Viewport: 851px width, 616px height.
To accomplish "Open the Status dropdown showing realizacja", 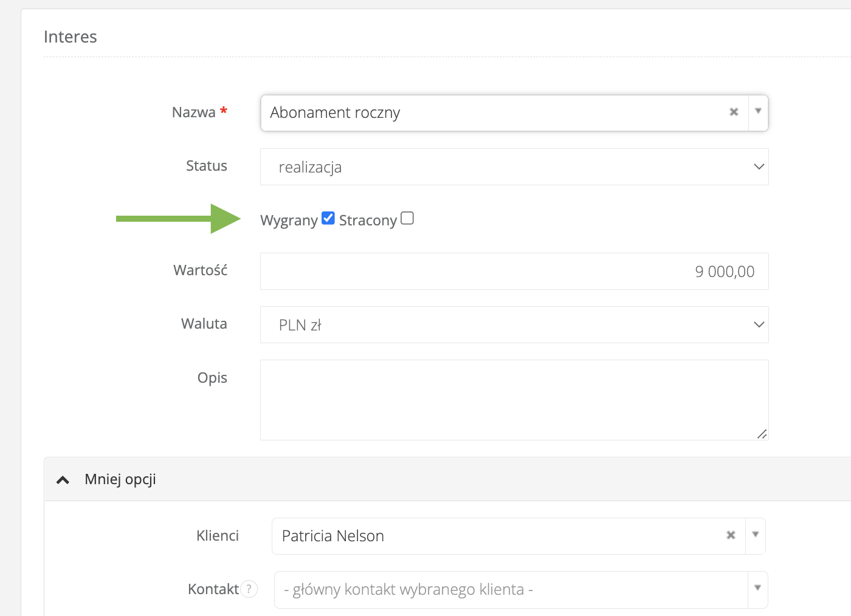I will click(x=514, y=167).
